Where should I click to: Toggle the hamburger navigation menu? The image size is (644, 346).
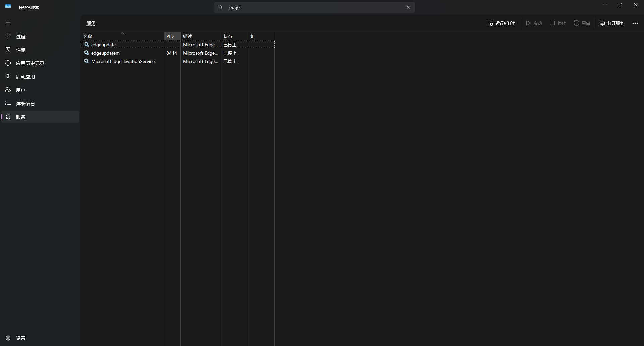tap(8, 23)
